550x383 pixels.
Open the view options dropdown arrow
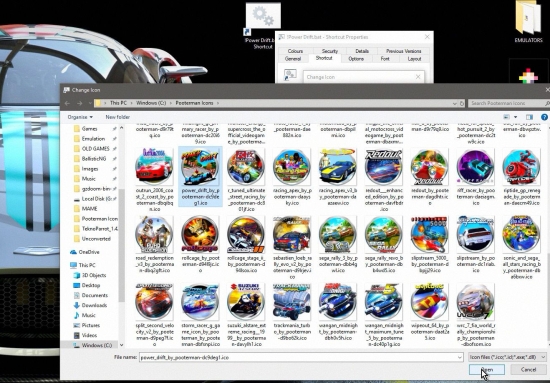[x=515, y=117]
